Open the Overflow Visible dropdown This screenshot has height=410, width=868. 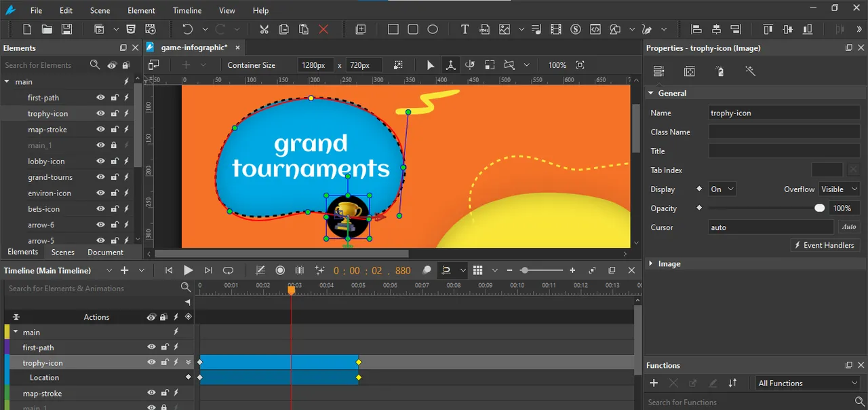click(x=839, y=189)
